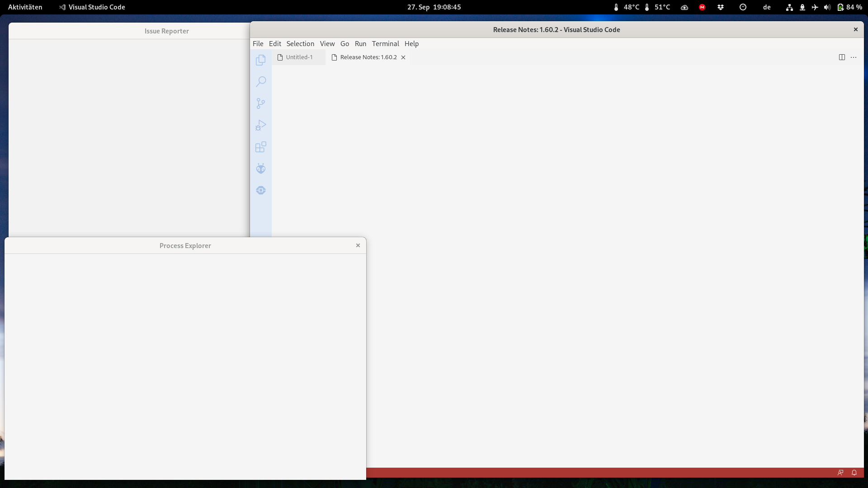
Task: Close the Release Notes: 1.60.2 tab
Action: coord(403,57)
